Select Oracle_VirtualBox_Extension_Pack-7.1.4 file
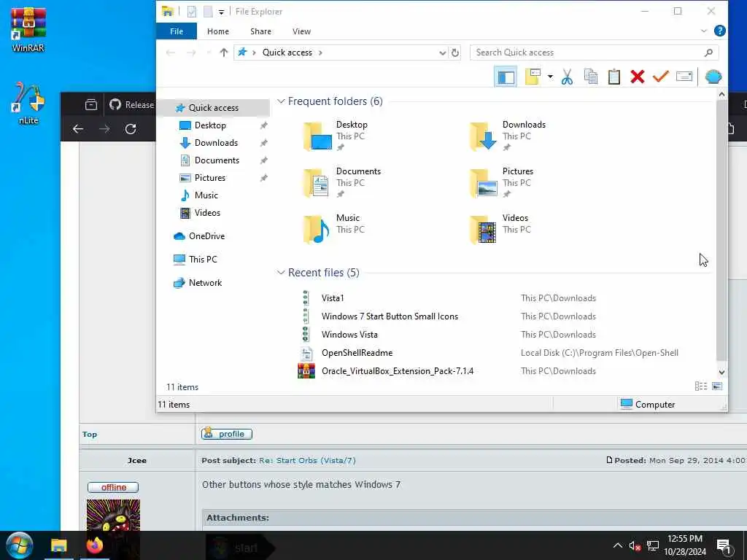747x560 pixels. point(398,371)
